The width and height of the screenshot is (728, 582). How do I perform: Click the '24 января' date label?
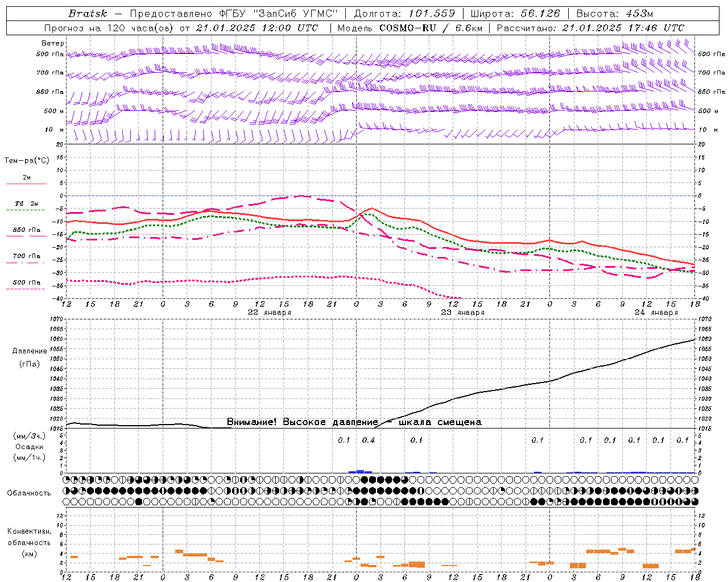click(x=656, y=313)
